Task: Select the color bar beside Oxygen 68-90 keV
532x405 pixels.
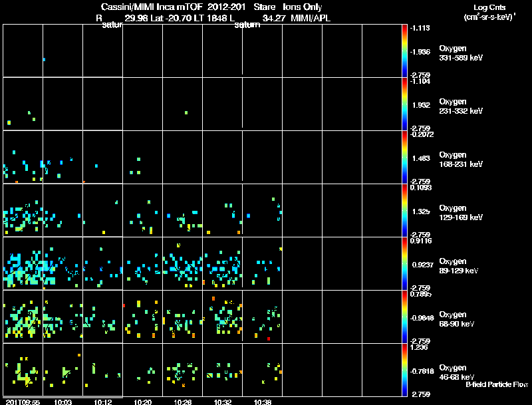Action: [404, 317]
